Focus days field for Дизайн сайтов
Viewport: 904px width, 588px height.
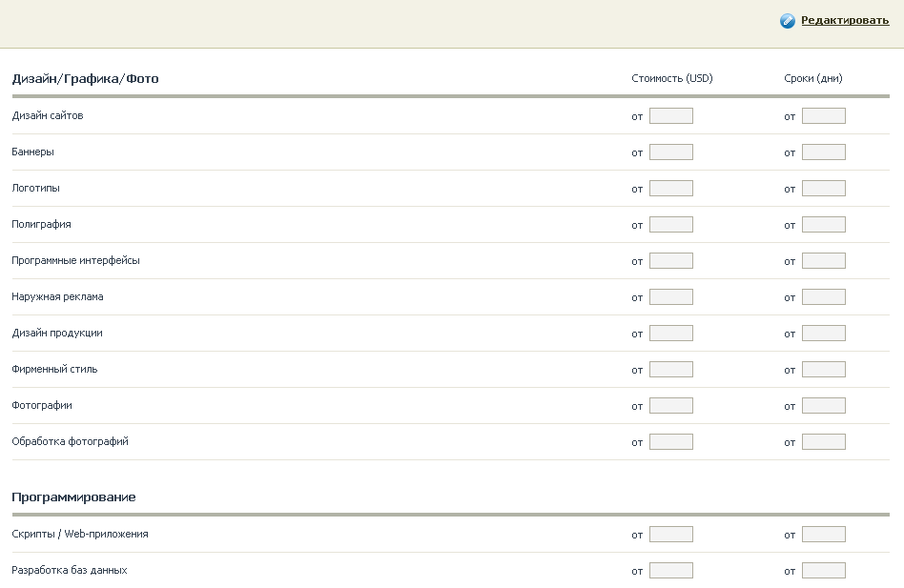click(x=824, y=115)
